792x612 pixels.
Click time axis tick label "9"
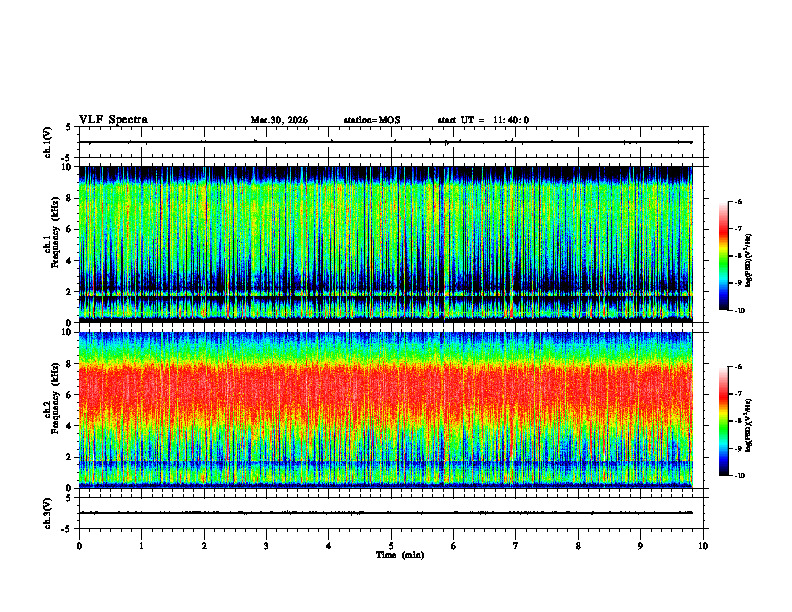(640, 546)
